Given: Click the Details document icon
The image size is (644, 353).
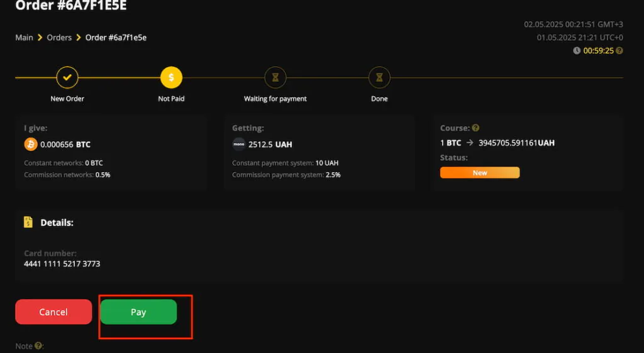Looking at the screenshot, I should pos(28,222).
